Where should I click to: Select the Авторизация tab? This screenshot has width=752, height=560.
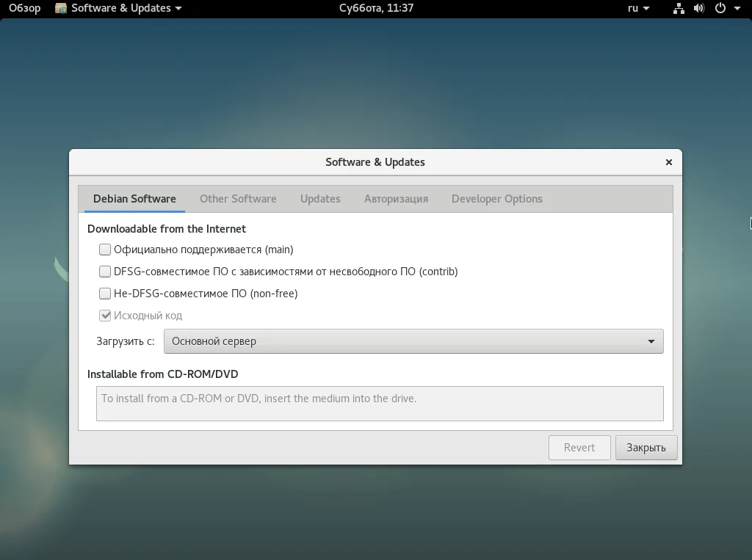395,198
